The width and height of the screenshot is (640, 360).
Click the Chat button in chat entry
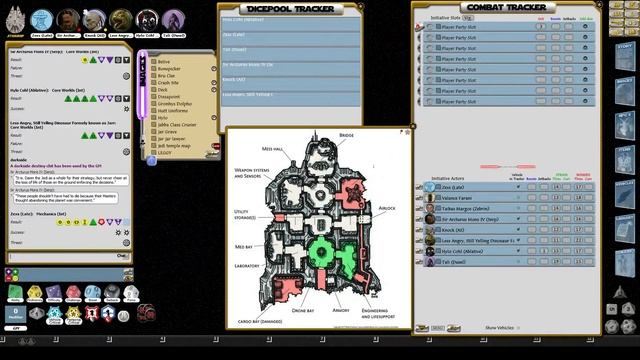122,256
